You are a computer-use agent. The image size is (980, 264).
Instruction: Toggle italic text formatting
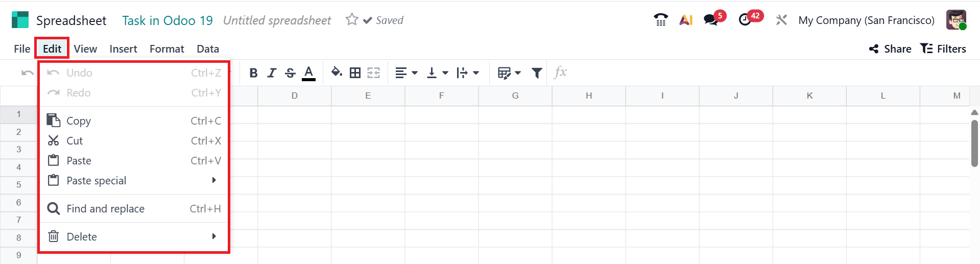(272, 73)
